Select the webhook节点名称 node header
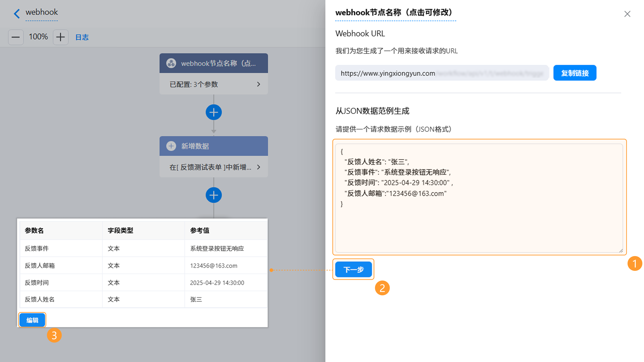Image resolution: width=644 pixels, height=362 pixels. [214, 63]
